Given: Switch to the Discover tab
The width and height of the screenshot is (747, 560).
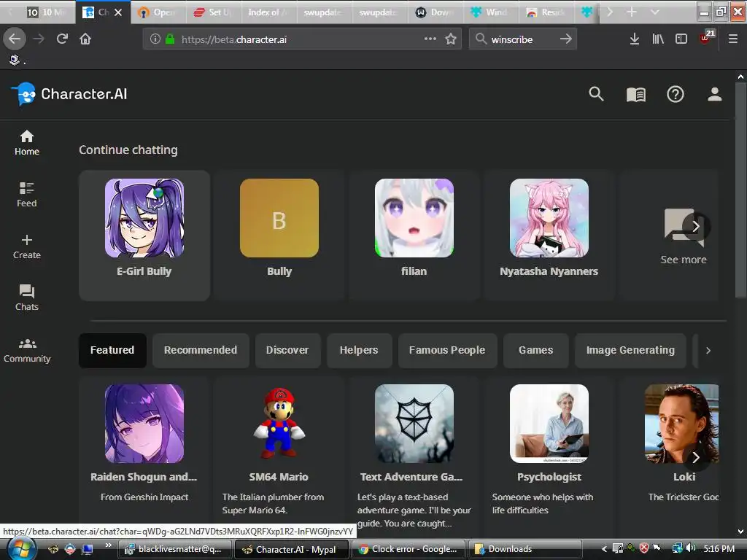Looking at the screenshot, I should [287, 351].
